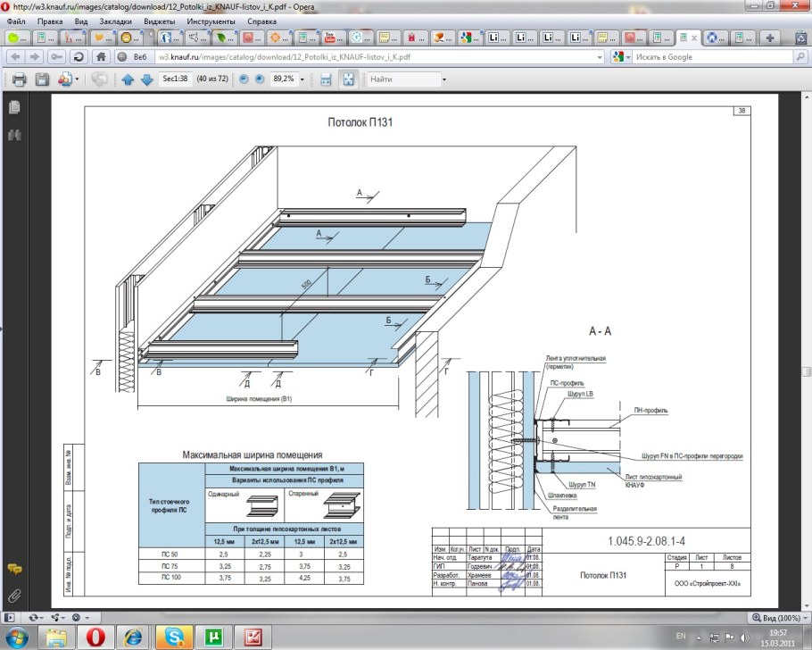The width and height of the screenshot is (812, 650).
Task: Open the 89,2% zoom level dropdown
Action: (302, 79)
